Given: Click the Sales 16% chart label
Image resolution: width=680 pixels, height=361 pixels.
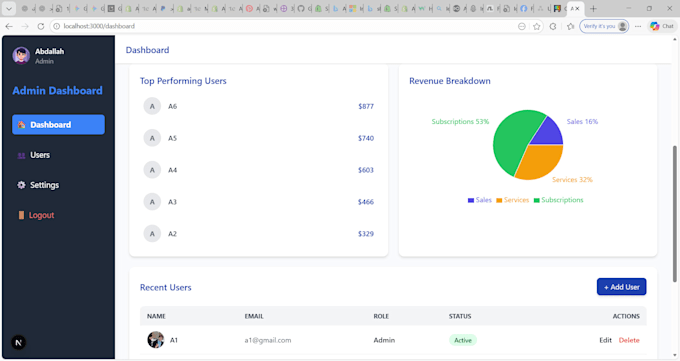Looking at the screenshot, I should (x=582, y=121).
